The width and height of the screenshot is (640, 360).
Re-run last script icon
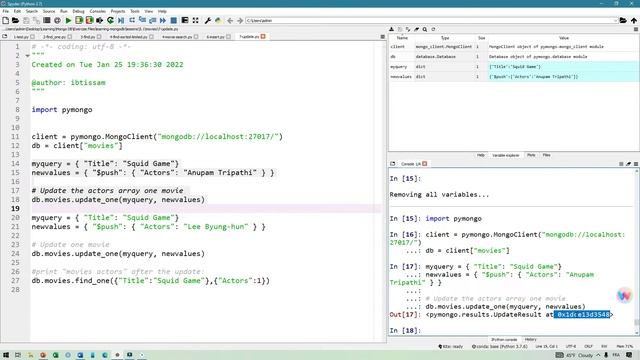tap(110, 20)
